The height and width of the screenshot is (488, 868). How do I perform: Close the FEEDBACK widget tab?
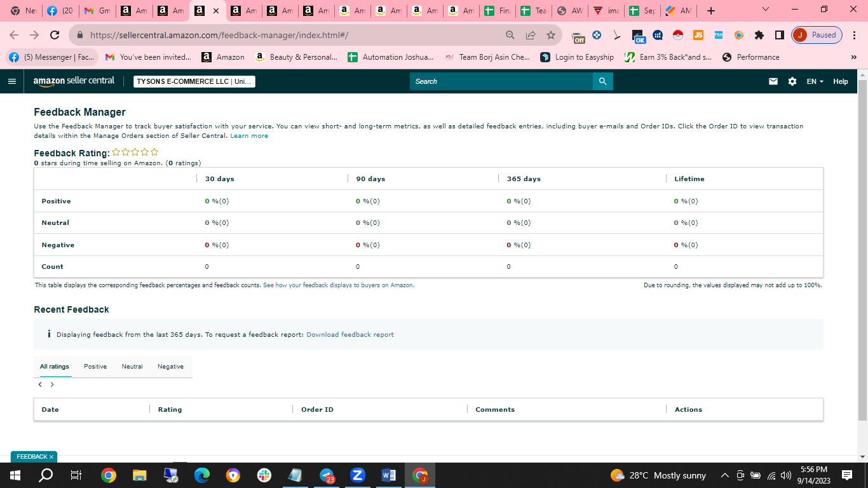point(51,457)
